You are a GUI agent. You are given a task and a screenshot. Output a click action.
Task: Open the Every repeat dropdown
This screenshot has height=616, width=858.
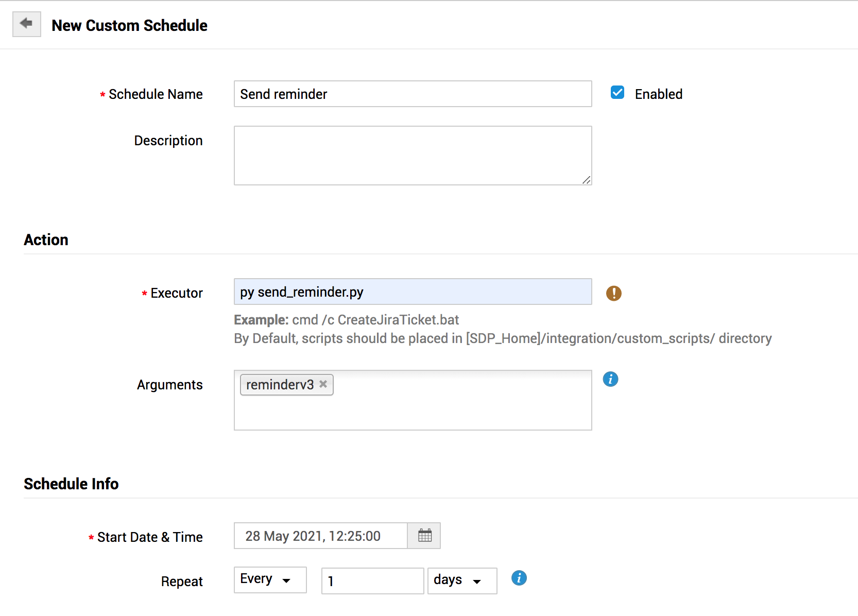270,580
